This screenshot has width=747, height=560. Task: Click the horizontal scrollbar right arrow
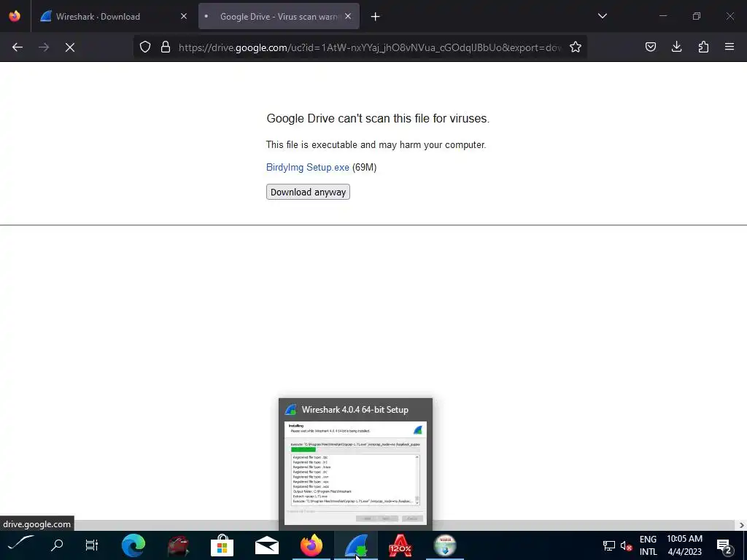[741, 525]
